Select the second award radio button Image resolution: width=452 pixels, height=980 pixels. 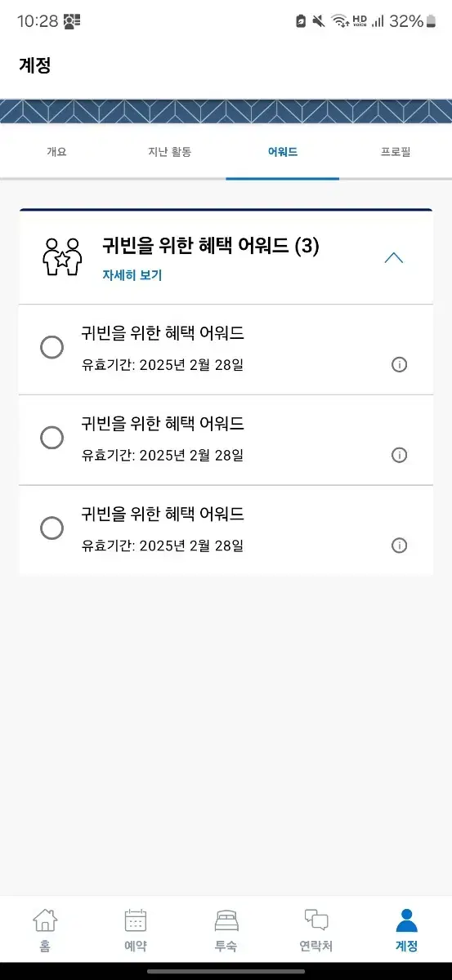[51, 438]
